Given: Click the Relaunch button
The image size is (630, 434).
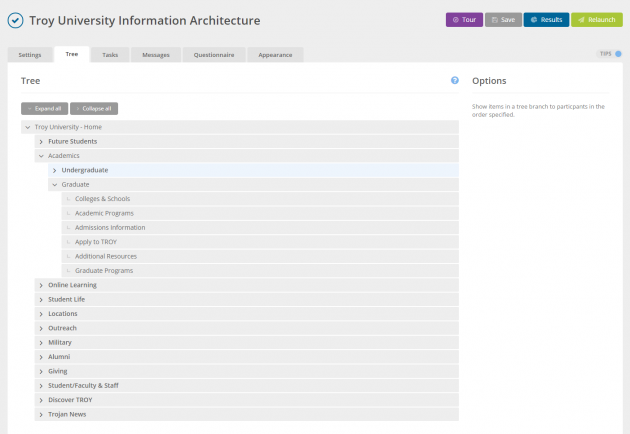Looking at the screenshot, I should (597, 20).
